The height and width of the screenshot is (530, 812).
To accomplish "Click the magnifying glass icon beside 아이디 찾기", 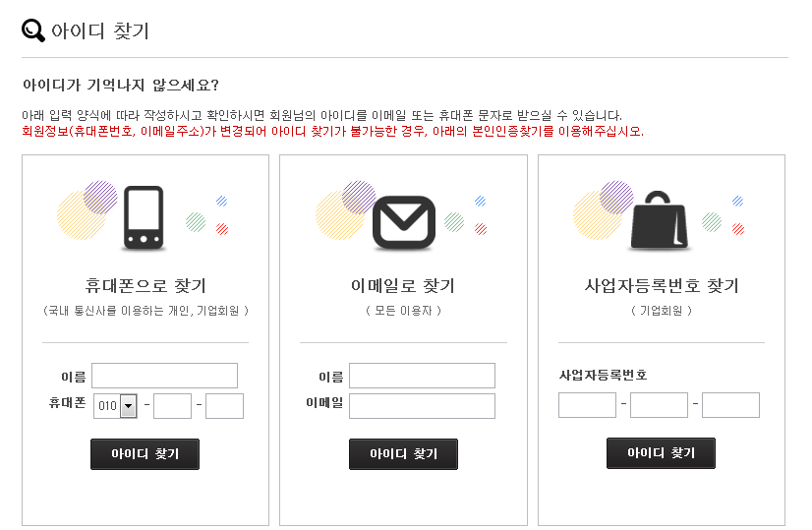I will click(x=33, y=30).
